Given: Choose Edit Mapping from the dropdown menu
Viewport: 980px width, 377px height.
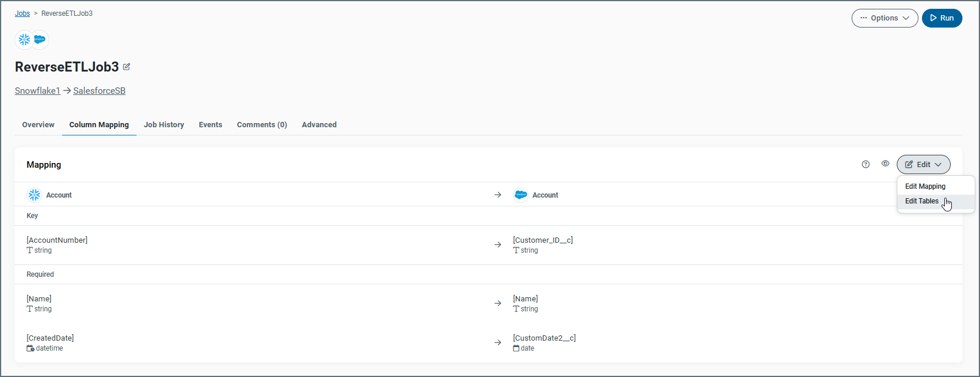Looking at the screenshot, I should click(925, 186).
